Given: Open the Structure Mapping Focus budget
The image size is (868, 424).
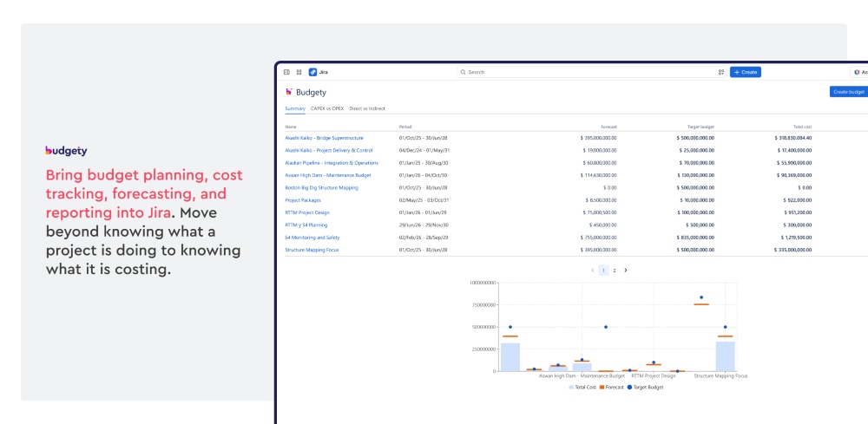Looking at the screenshot, I should pos(312,250).
